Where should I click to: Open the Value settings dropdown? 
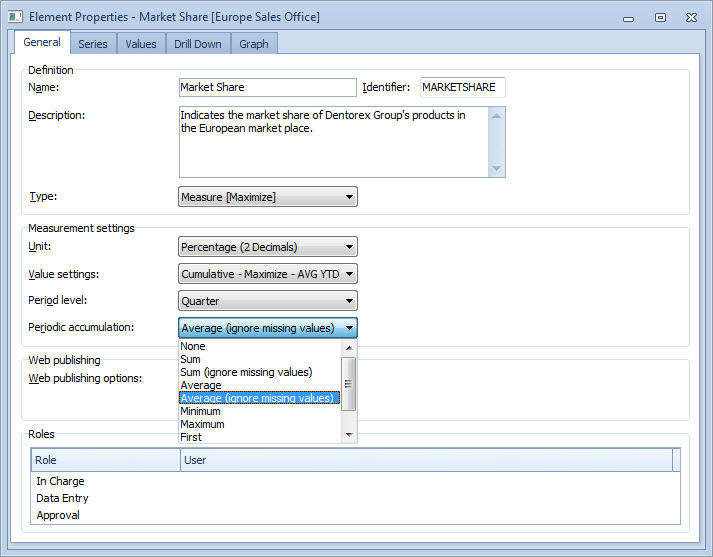tap(267, 274)
